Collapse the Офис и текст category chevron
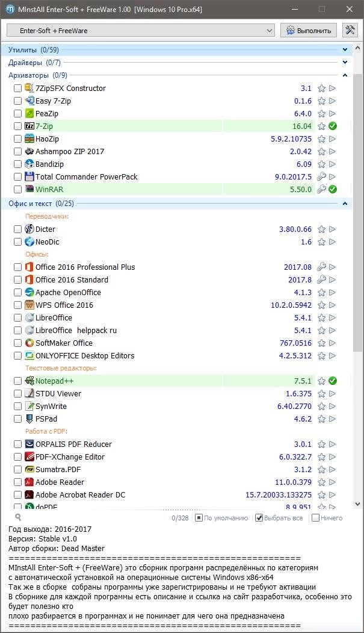This screenshot has height=633, width=364. coord(345,204)
